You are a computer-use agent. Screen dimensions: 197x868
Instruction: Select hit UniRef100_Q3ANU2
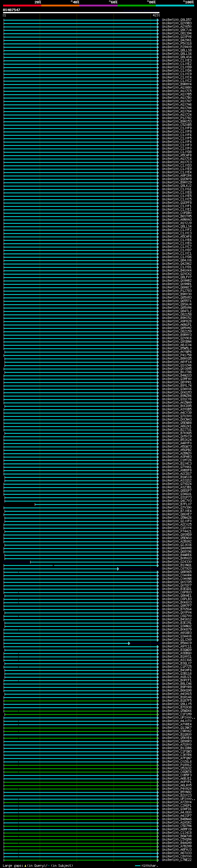[x=176, y=626]
